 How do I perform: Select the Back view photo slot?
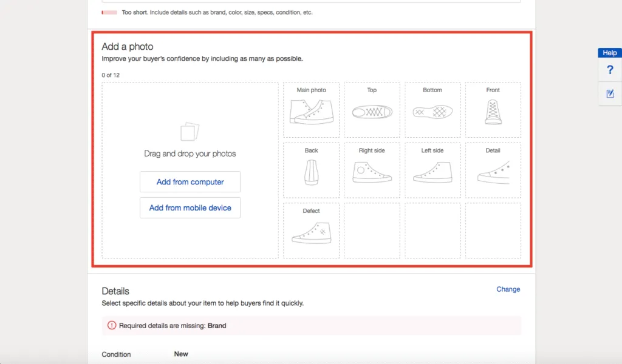(x=311, y=170)
